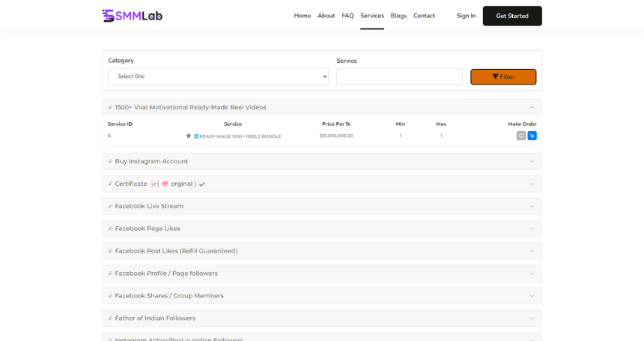Expand the Certificate orginal section chevron
This screenshot has width=644, height=341.
(x=532, y=184)
